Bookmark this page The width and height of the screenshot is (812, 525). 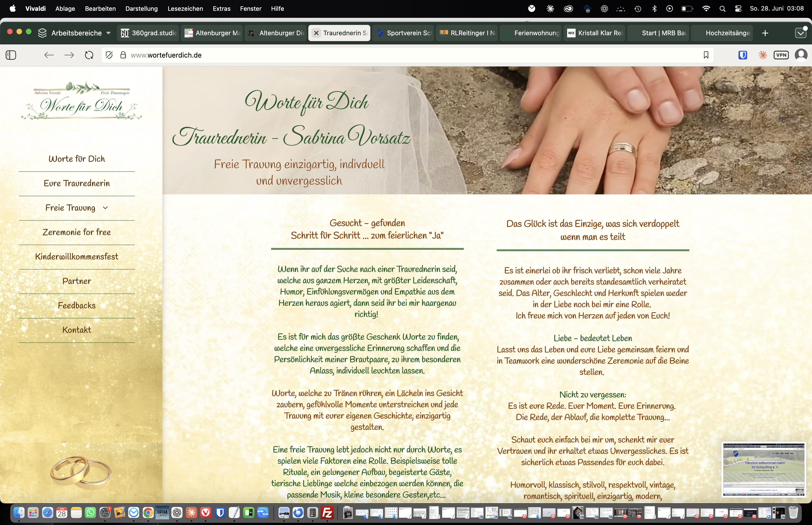point(706,55)
